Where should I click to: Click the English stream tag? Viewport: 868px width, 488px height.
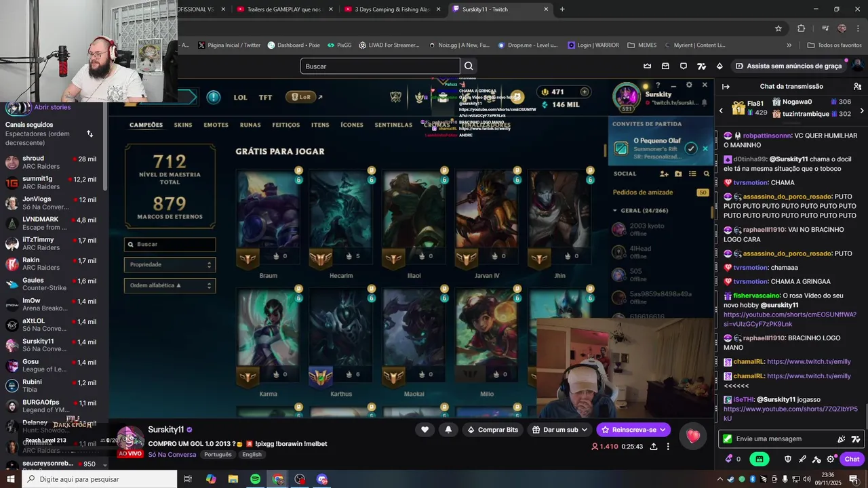(252, 455)
